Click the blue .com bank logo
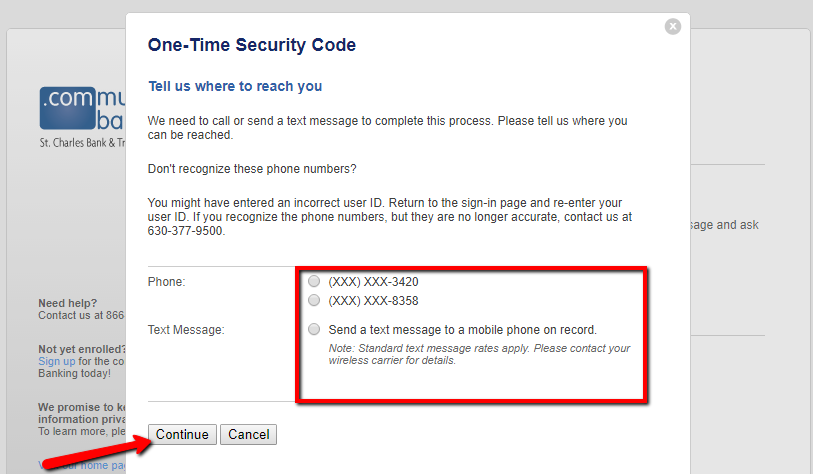 coord(82,108)
